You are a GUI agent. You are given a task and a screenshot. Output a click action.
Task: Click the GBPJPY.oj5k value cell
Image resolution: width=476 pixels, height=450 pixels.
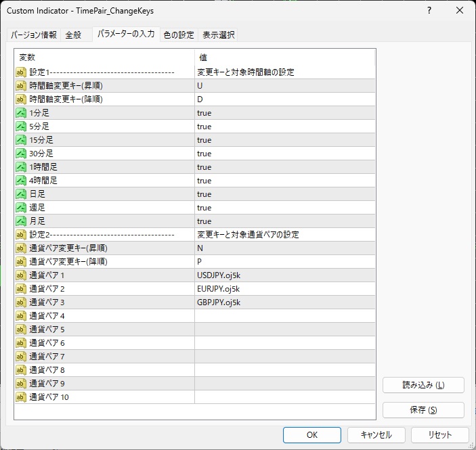coord(285,302)
